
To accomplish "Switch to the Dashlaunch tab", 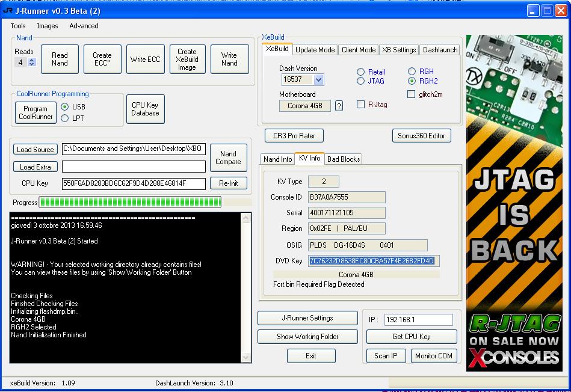I will tap(440, 50).
